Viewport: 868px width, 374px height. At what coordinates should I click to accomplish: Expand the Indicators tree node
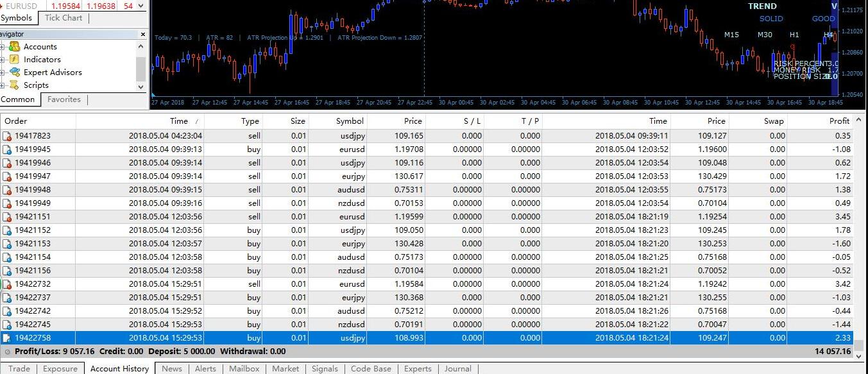(x=3, y=60)
